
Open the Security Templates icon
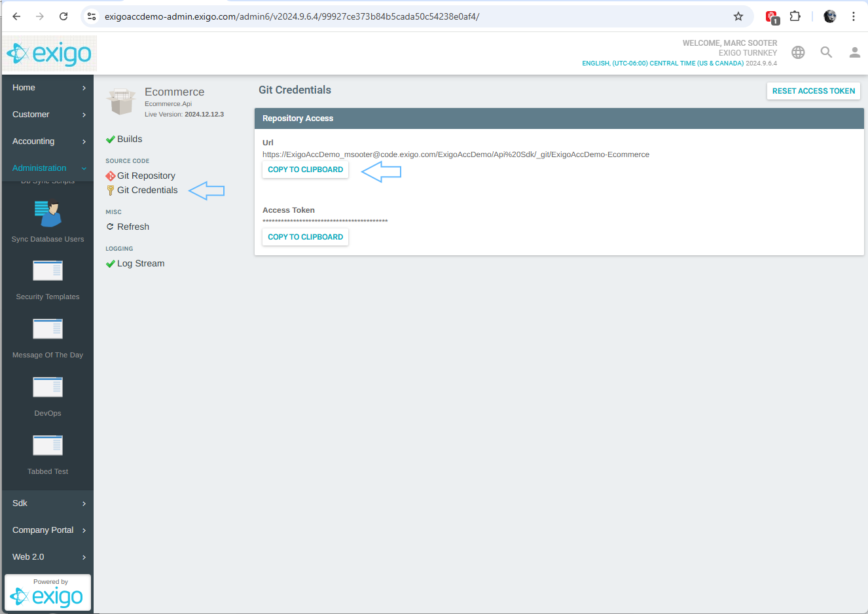pos(47,271)
